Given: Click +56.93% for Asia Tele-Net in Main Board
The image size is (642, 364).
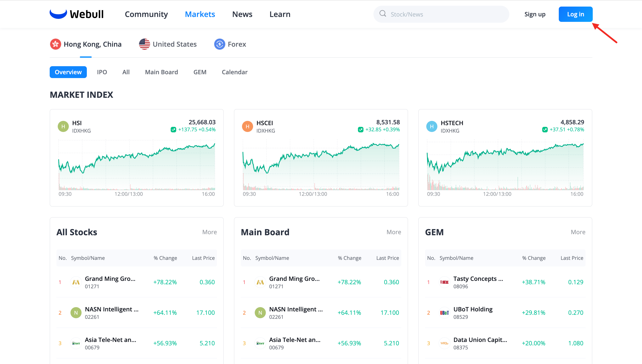Looking at the screenshot, I should tap(349, 343).
